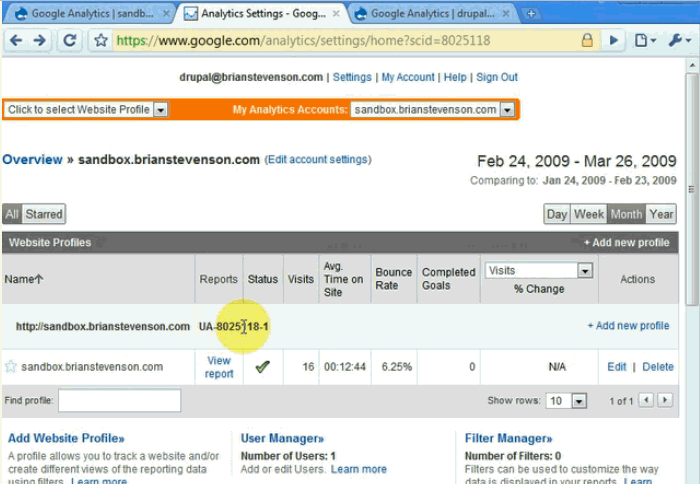Open My Account link
Screen dimensions: 700x484
coord(408,77)
